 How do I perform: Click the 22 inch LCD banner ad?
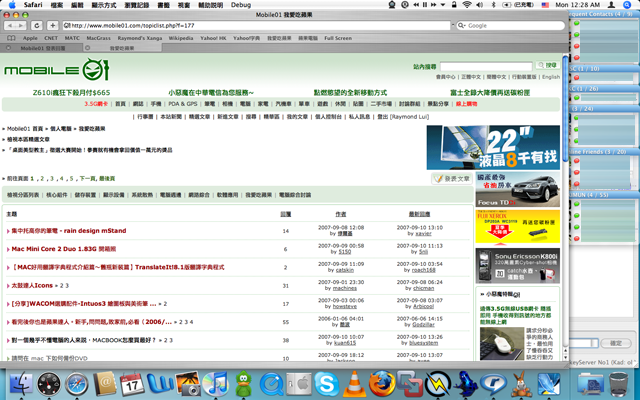(493, 147)
